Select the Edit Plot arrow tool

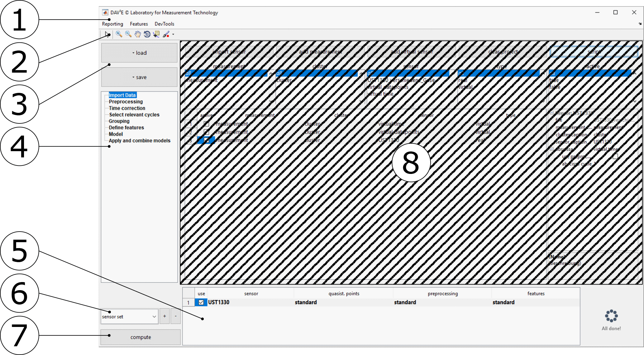tap(107, 35)
